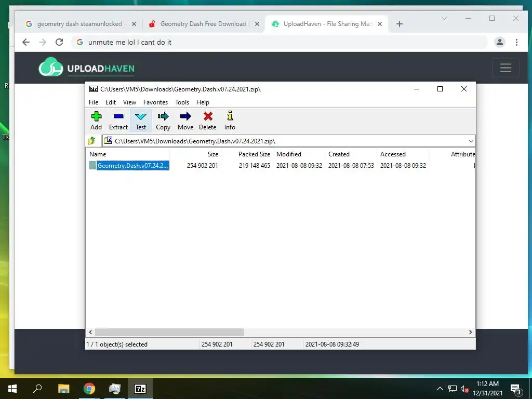Open Windows taskbar search
Viewport: 532px width, 399px height.
pos(37,389)
